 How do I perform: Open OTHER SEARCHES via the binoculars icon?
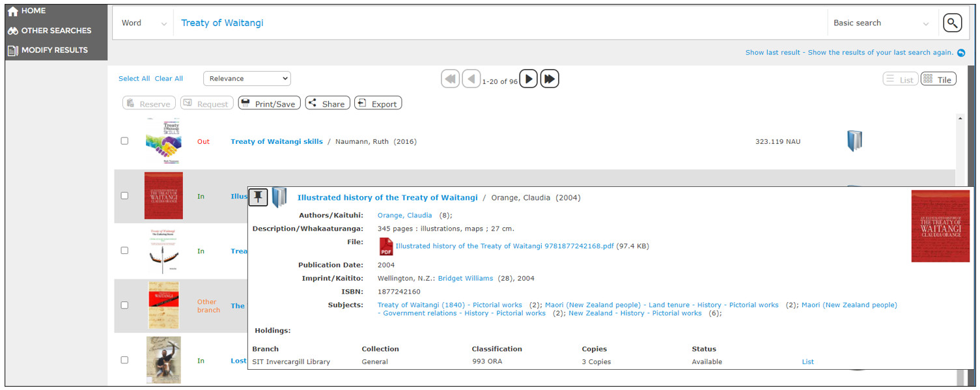[12, 30]
